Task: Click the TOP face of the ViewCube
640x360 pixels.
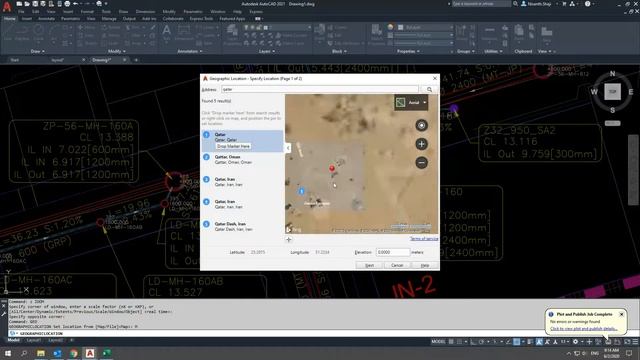Action: pyautogui.click(x=612, y=92)
